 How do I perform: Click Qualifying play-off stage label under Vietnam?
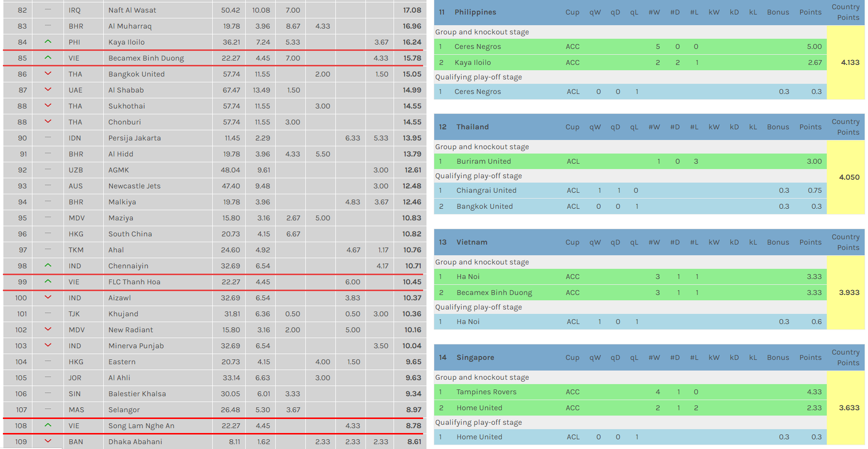click(478, 307)
